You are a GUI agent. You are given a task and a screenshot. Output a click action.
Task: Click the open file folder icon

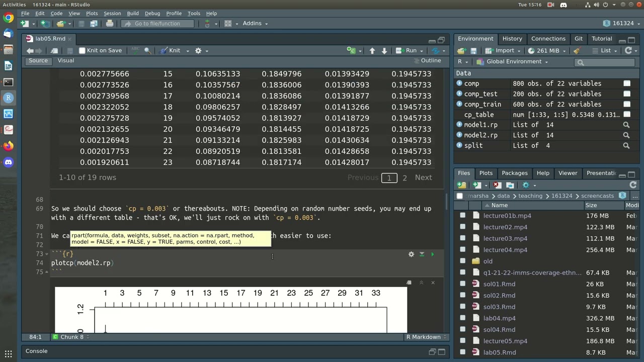click(61, 24)
